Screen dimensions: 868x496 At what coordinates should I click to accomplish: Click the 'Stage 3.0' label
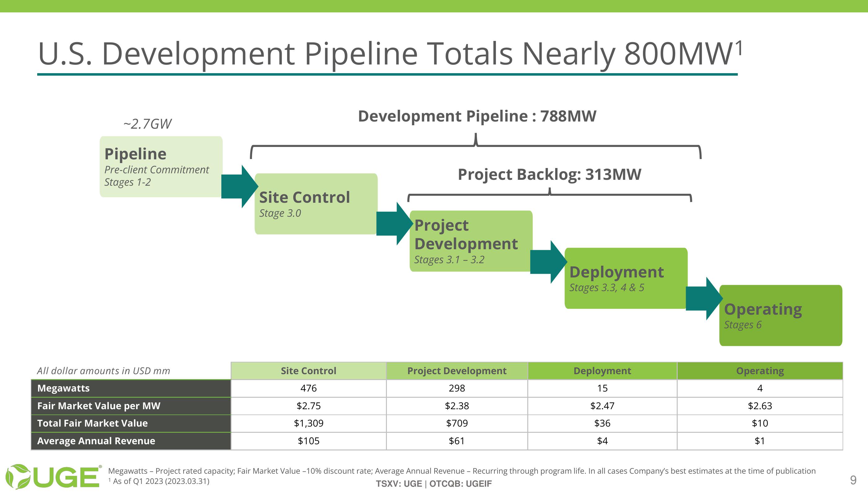pos(280,213)
